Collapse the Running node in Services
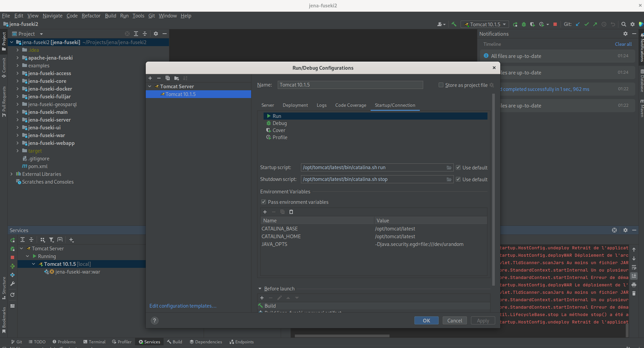 coord(28,256)
